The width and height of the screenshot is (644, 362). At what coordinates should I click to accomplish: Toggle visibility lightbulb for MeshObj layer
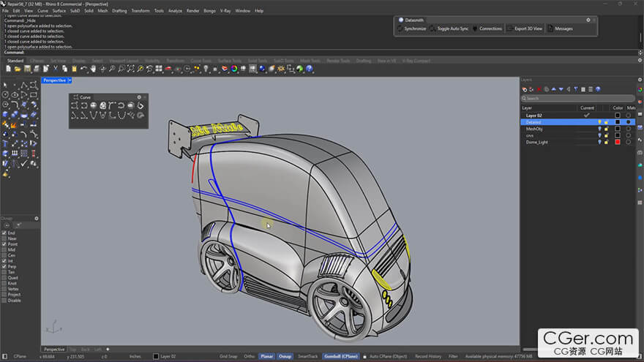[x=599, y=129]
